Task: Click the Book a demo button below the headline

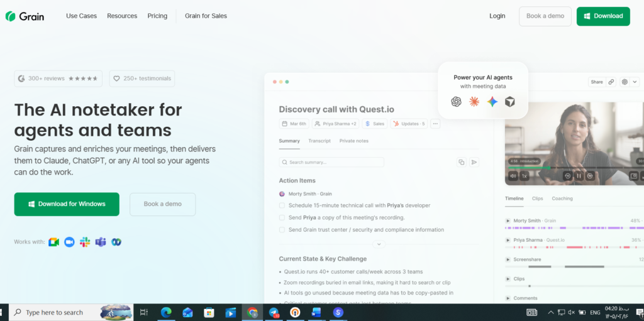Action: click(163, 204)
